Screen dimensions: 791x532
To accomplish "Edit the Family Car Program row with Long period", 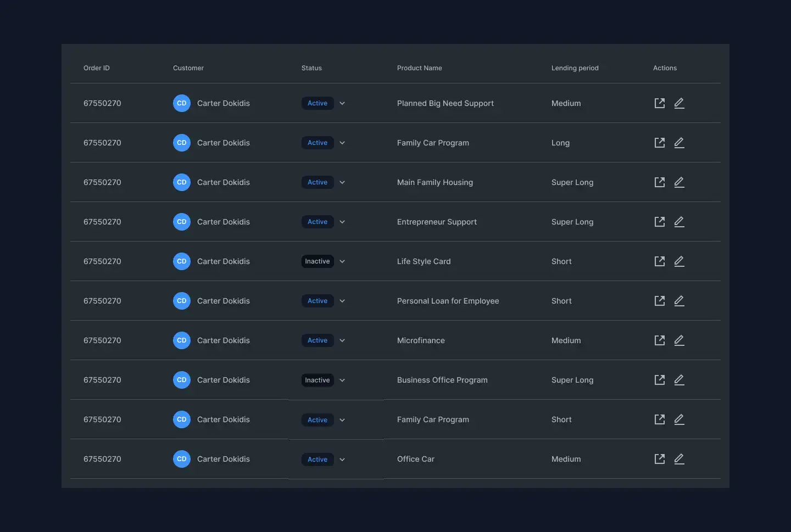I will click(679, 143).
